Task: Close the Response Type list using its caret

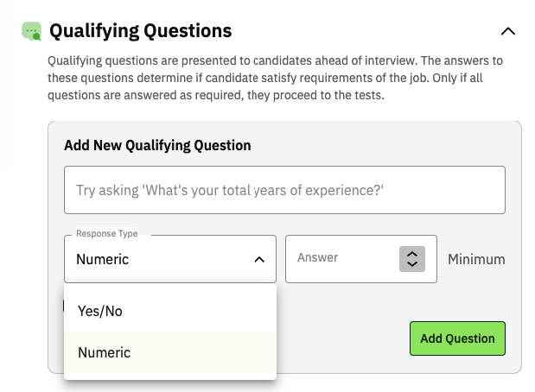Action: coord(258,259)
